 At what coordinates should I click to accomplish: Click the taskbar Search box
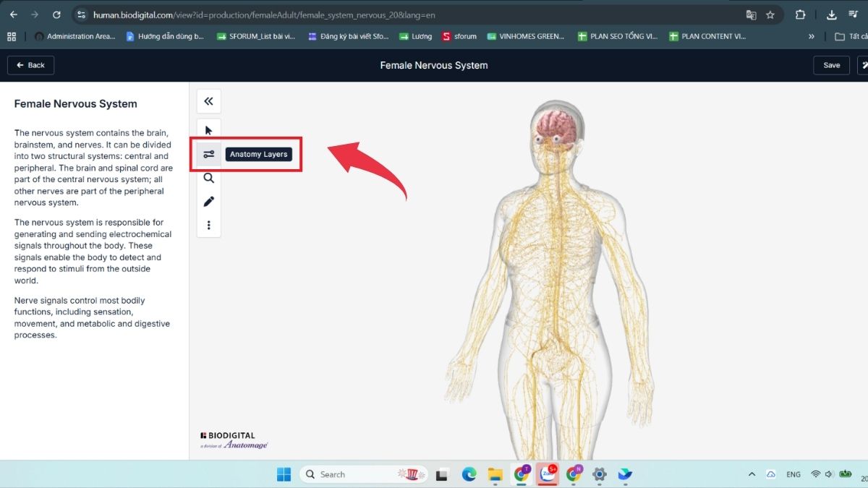tap(364, 474)
